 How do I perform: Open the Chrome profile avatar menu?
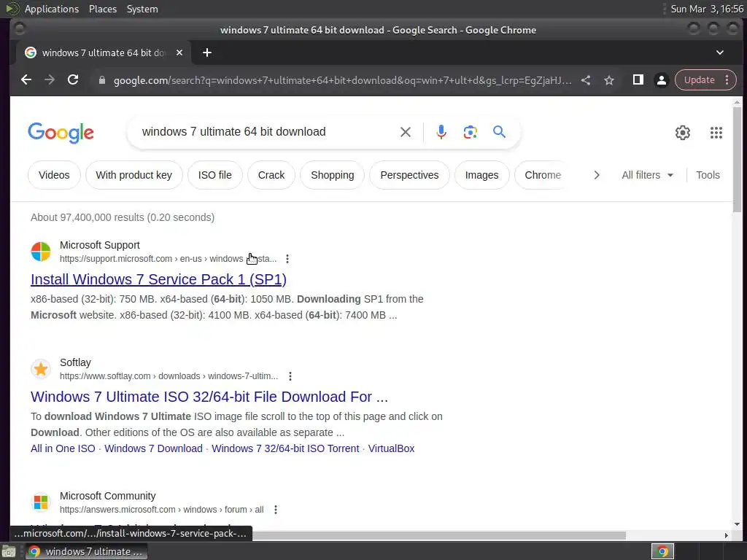(661, 80)
